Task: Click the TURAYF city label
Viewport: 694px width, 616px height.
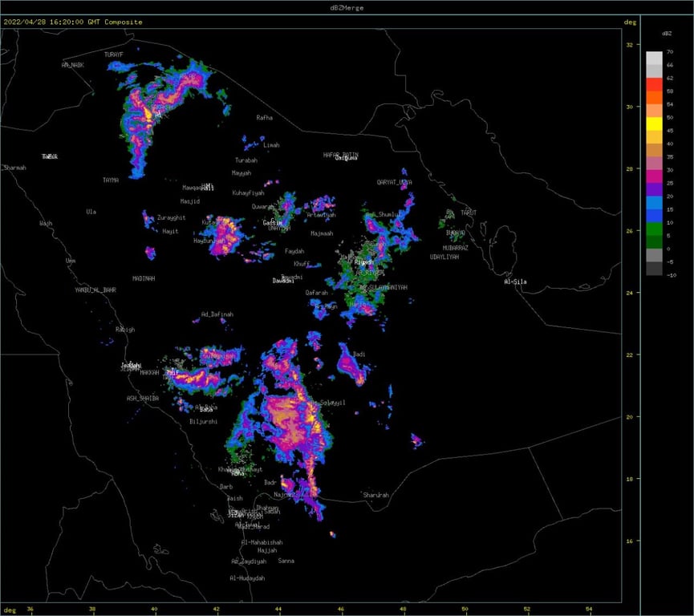Action: [x=114, y=55]
